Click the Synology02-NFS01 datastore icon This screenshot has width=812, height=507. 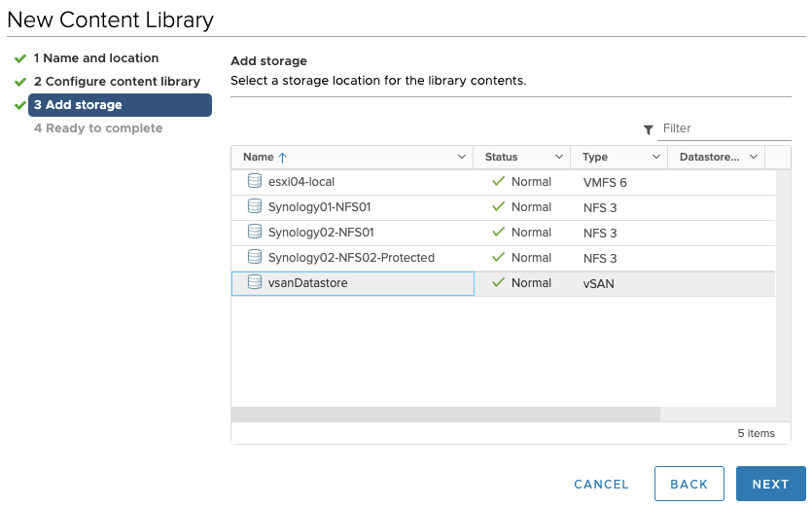(x=255, y=233)
